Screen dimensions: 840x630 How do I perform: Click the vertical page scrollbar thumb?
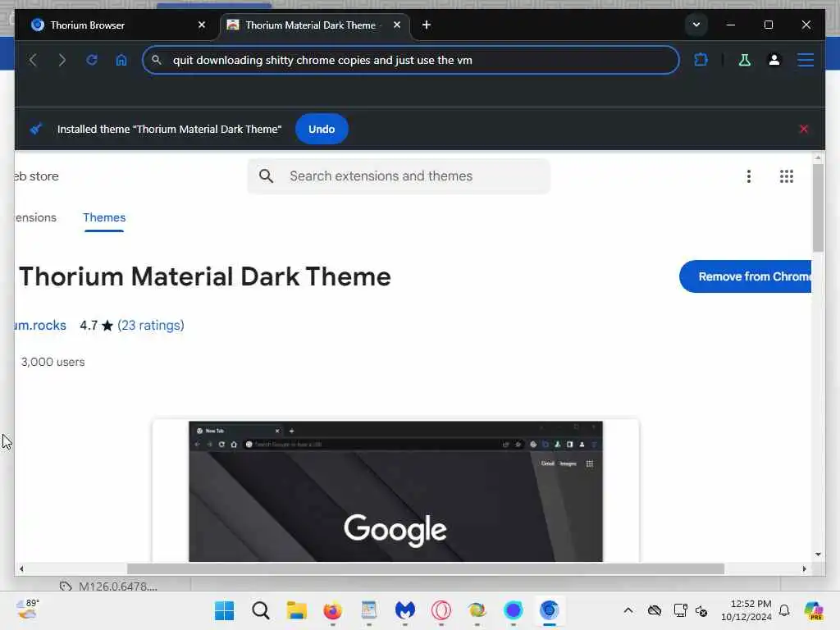click(x=818, y=208)
